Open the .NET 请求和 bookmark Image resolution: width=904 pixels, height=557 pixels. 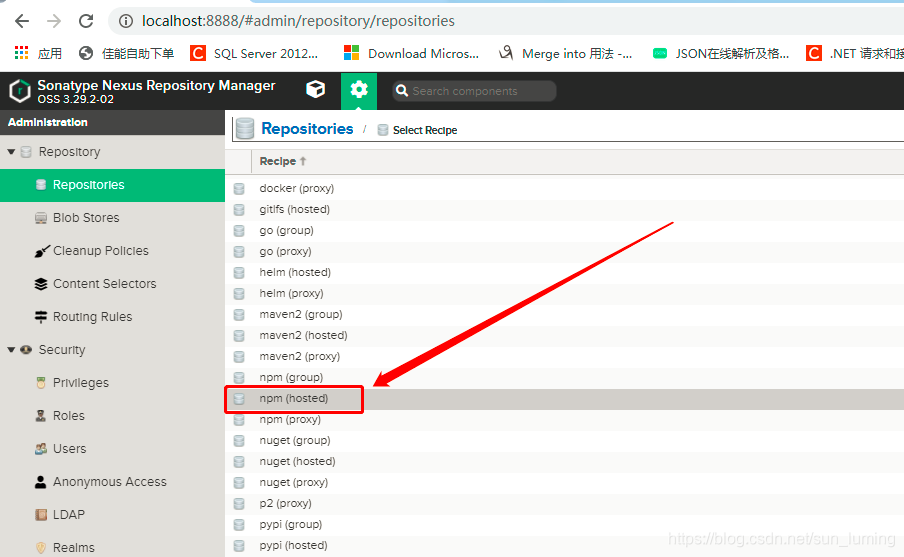855,54
